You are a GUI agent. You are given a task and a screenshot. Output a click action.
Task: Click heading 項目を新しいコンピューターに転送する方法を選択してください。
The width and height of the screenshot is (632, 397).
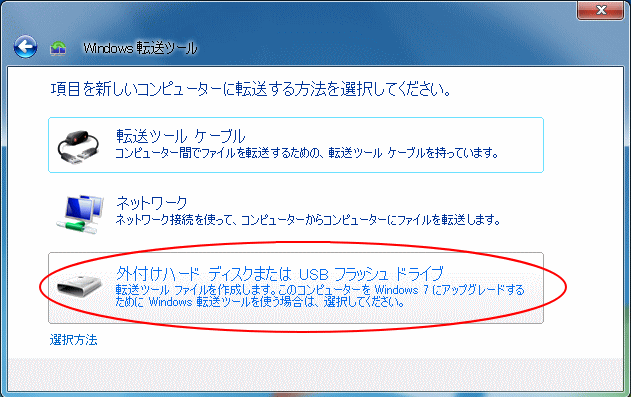pos(250,89)
